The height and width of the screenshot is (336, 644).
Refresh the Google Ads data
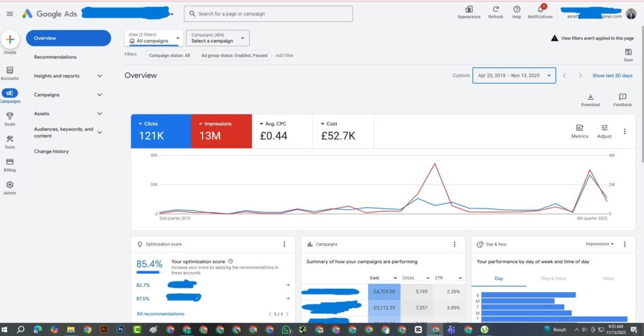coord(496,13)
